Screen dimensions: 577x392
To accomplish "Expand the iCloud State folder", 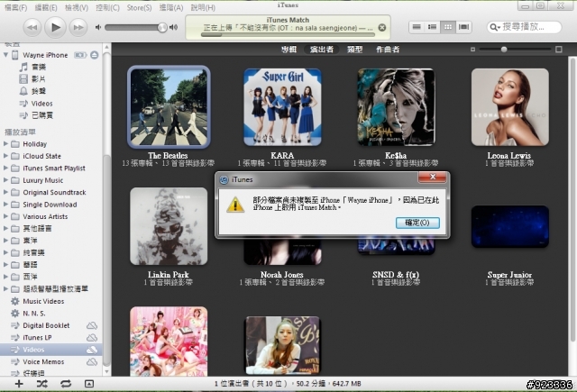I will coord(6,156).
